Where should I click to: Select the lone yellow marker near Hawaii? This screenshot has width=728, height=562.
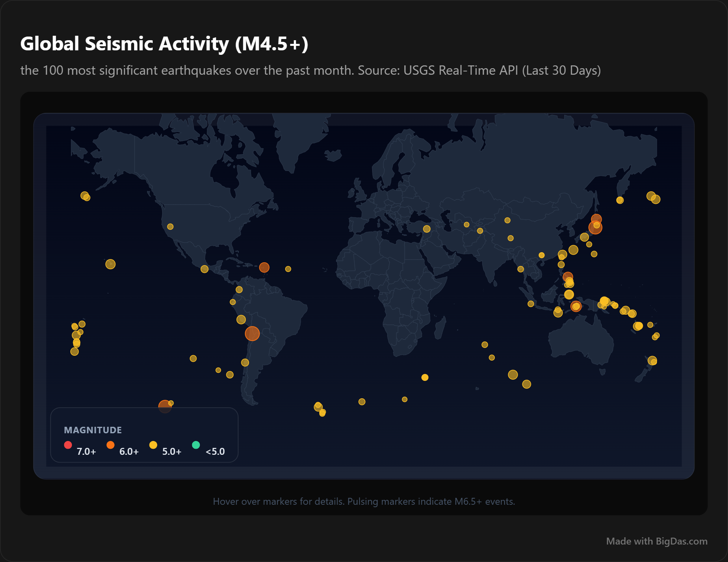110,264
